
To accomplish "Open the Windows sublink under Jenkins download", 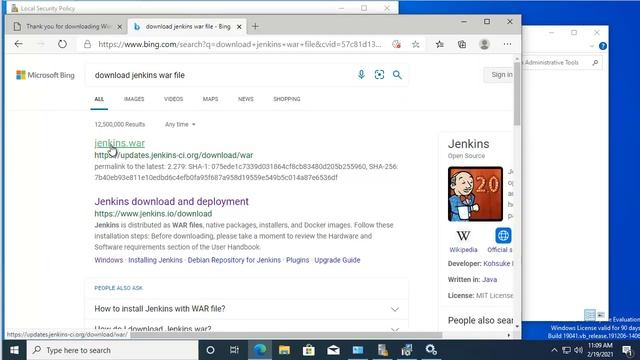I will (109, 260).
